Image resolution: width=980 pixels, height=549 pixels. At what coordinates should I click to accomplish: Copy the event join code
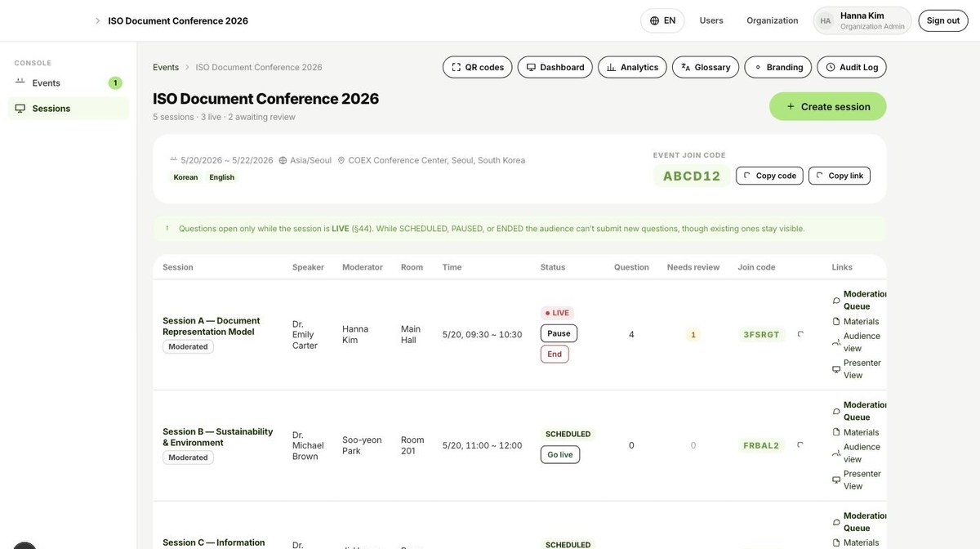(x=769, y=176)
